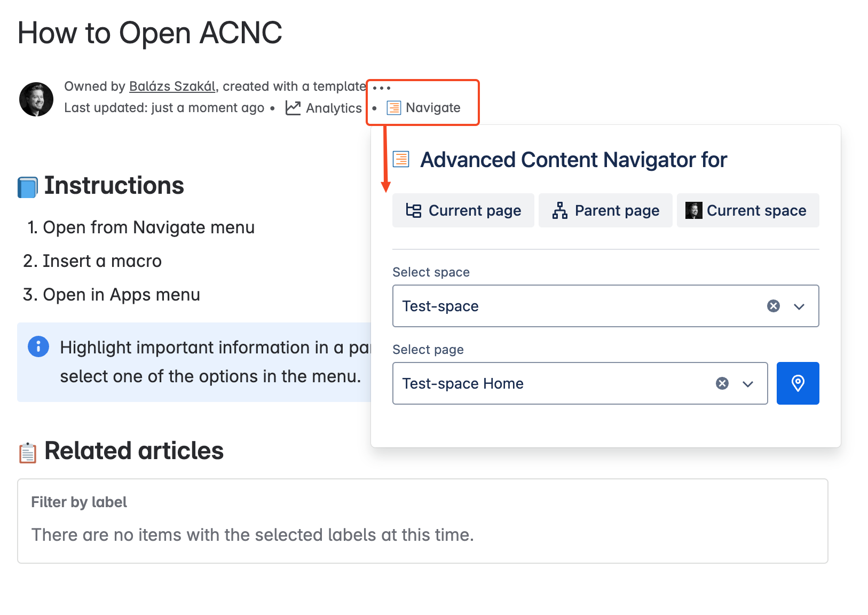Click the blue book icon beside Instructions

click(28, 187)
